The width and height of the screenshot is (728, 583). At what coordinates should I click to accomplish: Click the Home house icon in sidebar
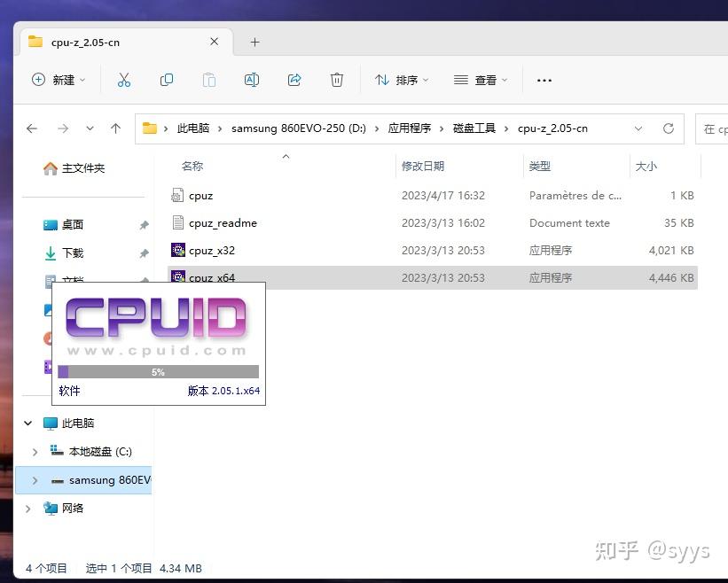51,168
